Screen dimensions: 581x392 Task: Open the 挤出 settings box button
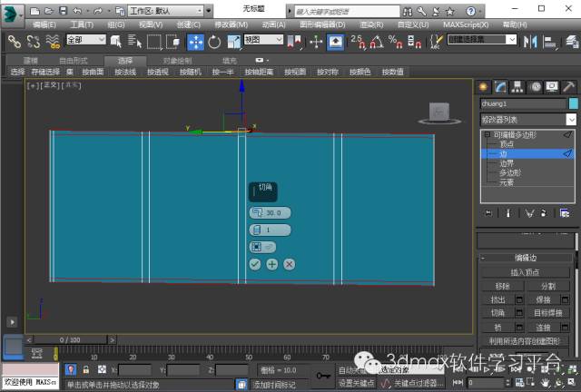coord(519,299)
